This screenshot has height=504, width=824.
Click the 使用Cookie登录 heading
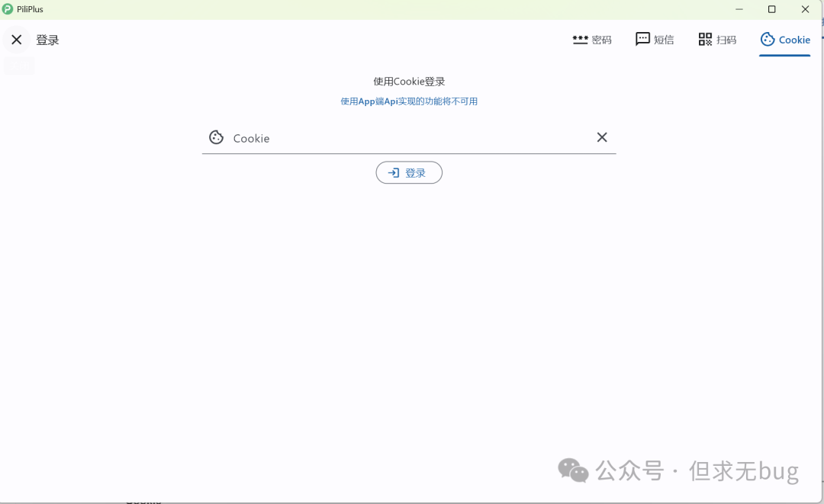(x=409, y=82)
